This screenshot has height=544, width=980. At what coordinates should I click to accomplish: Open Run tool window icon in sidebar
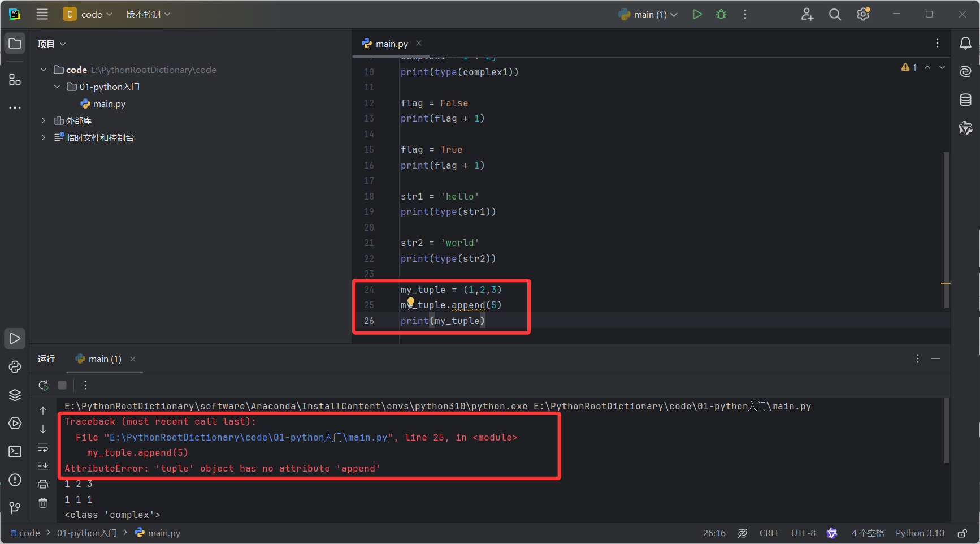(x=15, y=339)
